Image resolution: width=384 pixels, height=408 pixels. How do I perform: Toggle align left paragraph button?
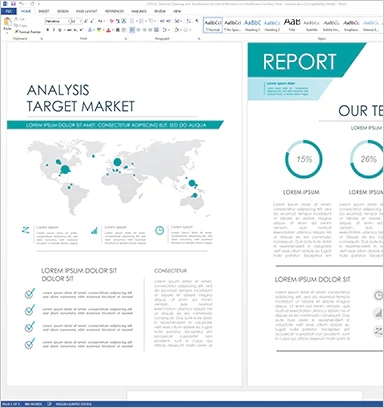pyautogui.click(x=132, y=30)
